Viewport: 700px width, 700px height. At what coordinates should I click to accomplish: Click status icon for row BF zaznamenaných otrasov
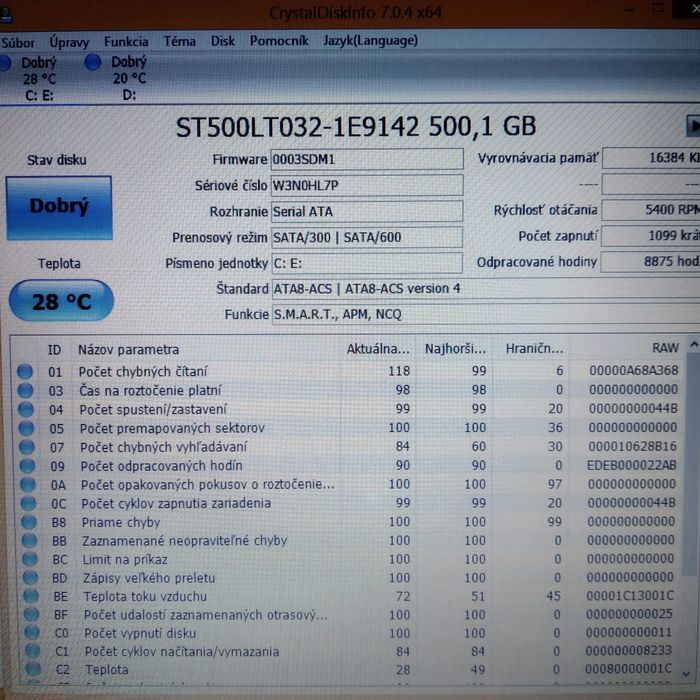(31, 614)
